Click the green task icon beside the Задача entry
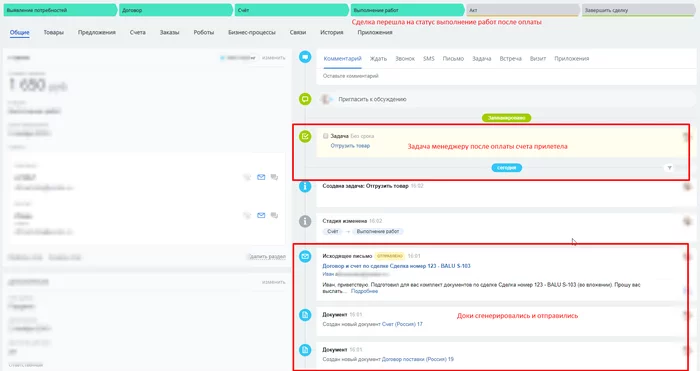This screenshot has height=371, width=700. [x=305, y=136]
